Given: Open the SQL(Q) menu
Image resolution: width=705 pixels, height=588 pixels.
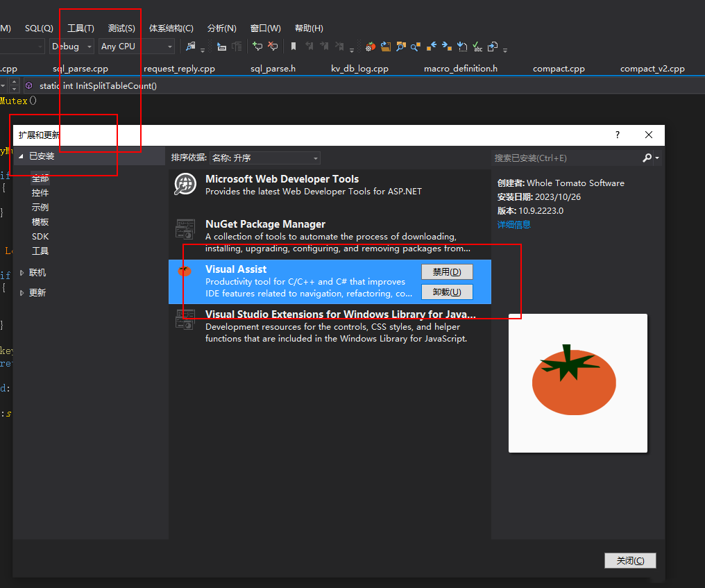Looking at the screenshot, I should tap(39, 28).
